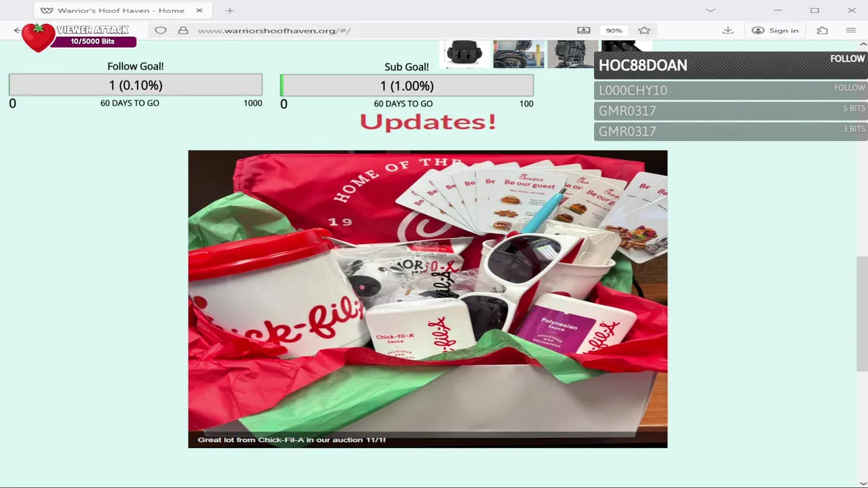Screen dimensions: 868x488
Task: Expand the list all tabs chevron
Action: pyautogui.click(x=710, y=10)
